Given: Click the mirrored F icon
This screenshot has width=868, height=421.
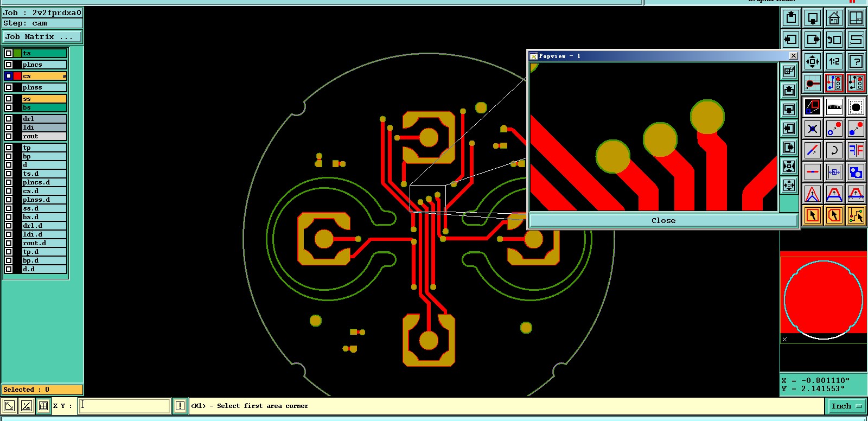Looking at the screenshot, I should pos(856,150).
